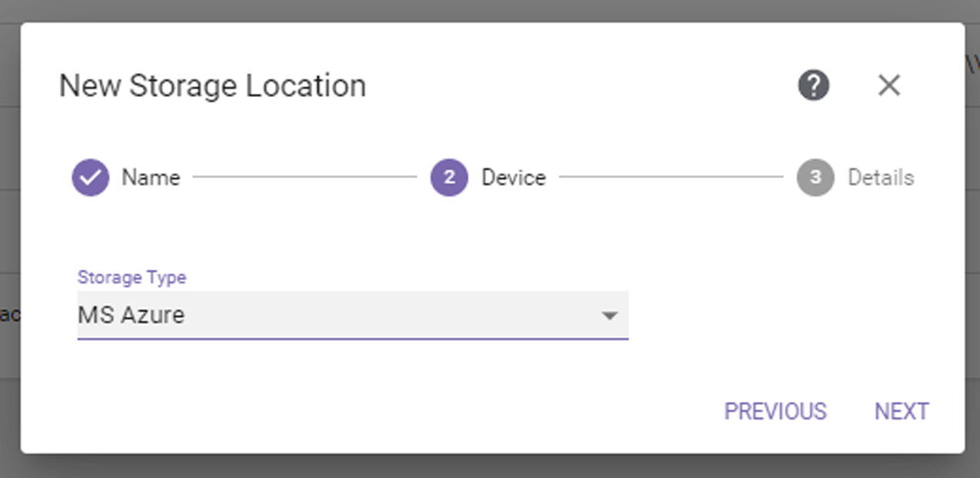Click the selected MS Azure value
980x478 pixels.
131,315
